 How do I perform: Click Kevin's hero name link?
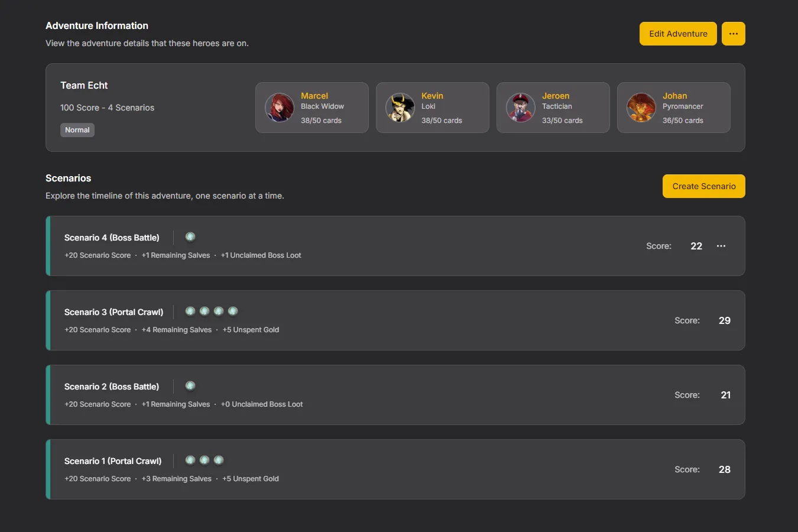click(432, 96)
